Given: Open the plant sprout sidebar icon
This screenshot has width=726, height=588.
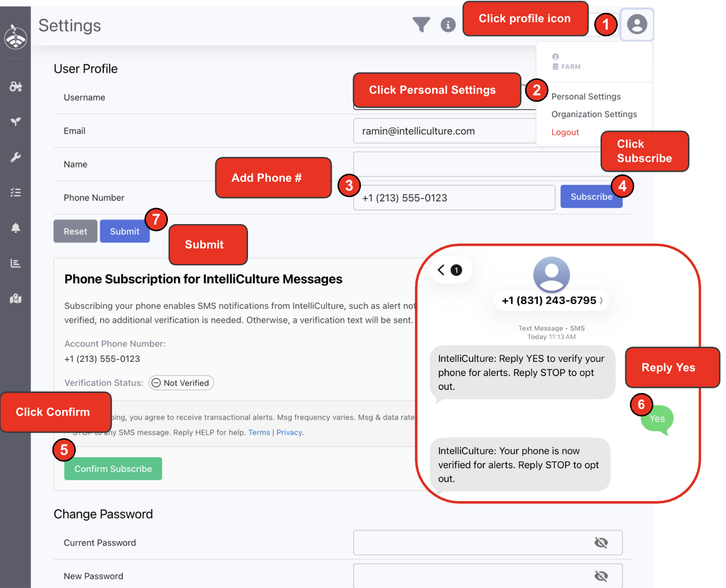Looking at the screenshot, I should pyautogui.click(x=15, y=122).
